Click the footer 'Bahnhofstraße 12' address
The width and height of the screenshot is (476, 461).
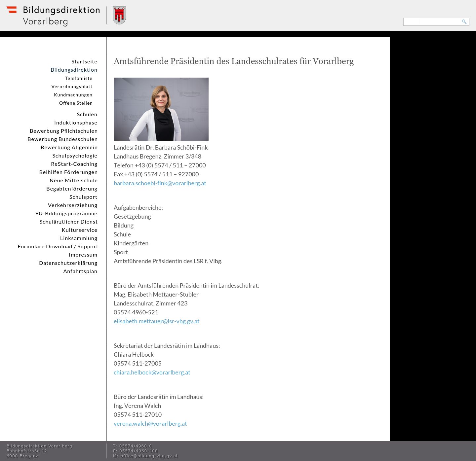pos(27,451)
